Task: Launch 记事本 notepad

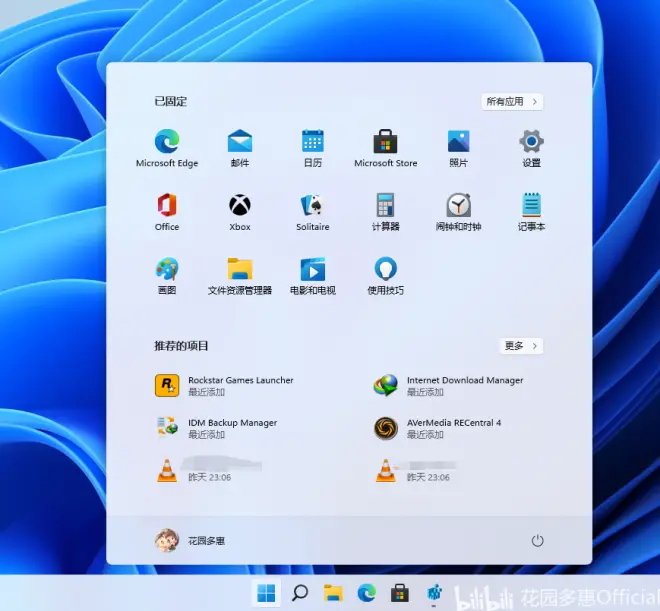Action: click(531, 212)
